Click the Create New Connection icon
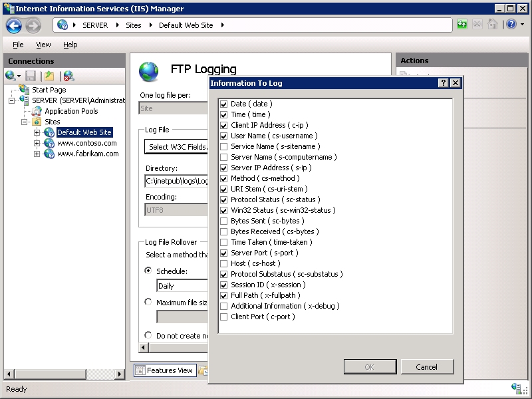This screenshot has height=399, width=532. coord(11,75)
